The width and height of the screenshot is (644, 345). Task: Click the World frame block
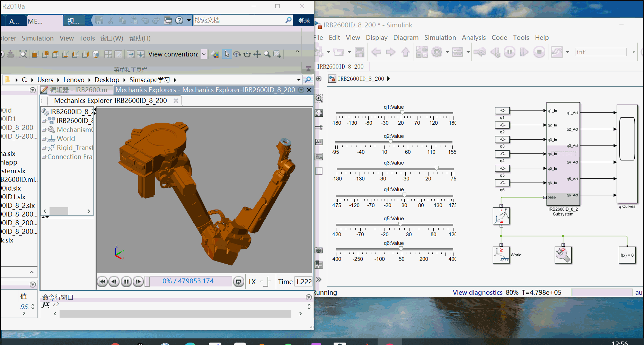pos(501,255)
